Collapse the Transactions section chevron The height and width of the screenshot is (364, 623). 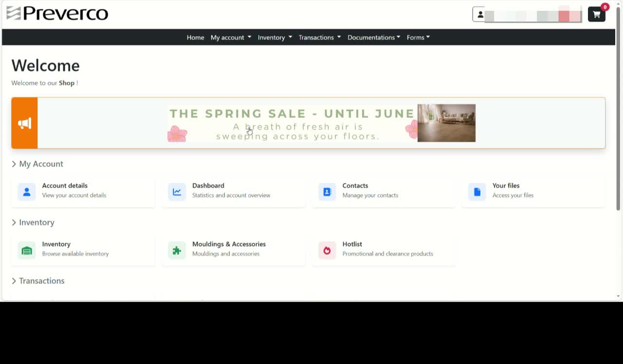[x=14, y=281]
